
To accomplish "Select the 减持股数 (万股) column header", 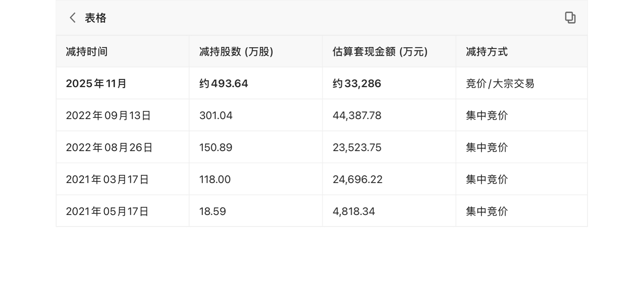I will [x=236, y=52].
